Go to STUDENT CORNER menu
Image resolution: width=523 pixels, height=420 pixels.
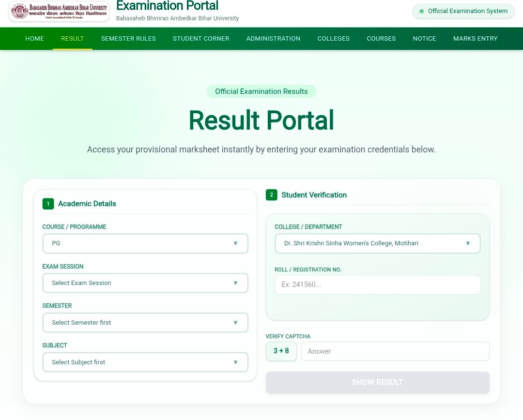[x=201, y=39]
